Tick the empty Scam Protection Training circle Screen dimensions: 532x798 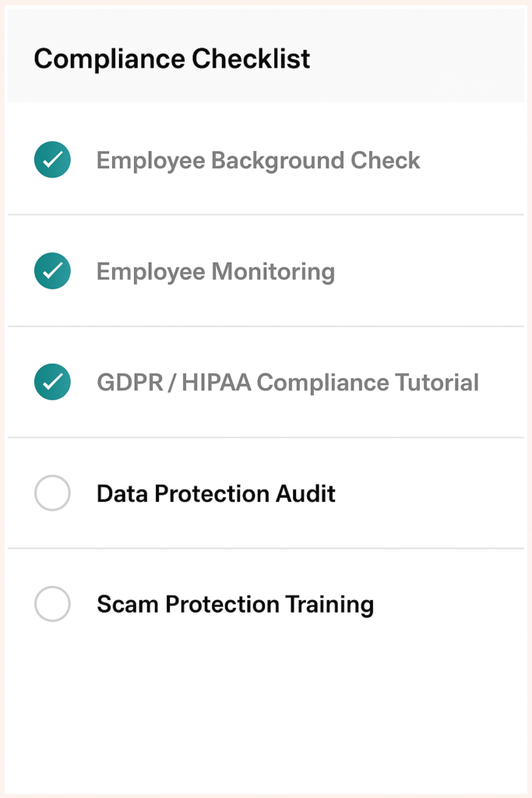coord(52,604)
